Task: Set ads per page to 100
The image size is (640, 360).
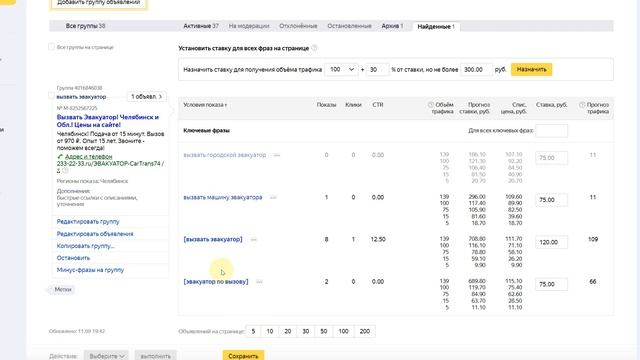Action: pos(343,331)
